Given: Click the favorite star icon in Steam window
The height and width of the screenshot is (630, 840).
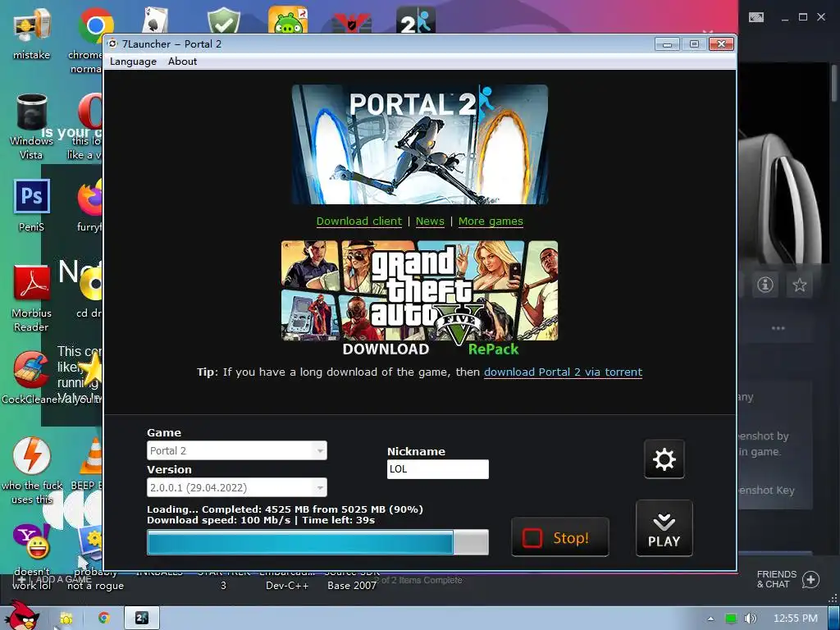Looking at the screenshot, I should click(799, 285).
